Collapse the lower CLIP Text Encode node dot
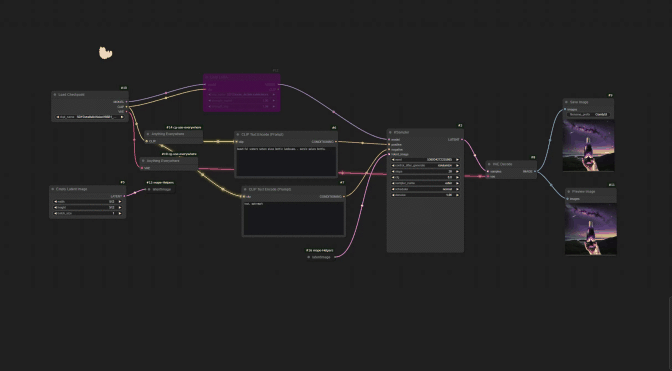This screenshot has width=672, height=371. (x=246, y=189)
